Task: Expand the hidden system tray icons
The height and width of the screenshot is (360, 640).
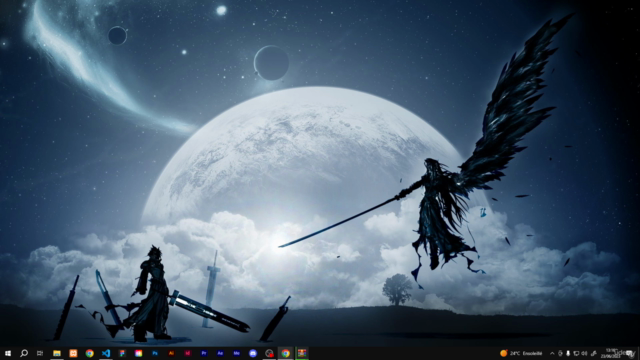Action: point(552,353)
